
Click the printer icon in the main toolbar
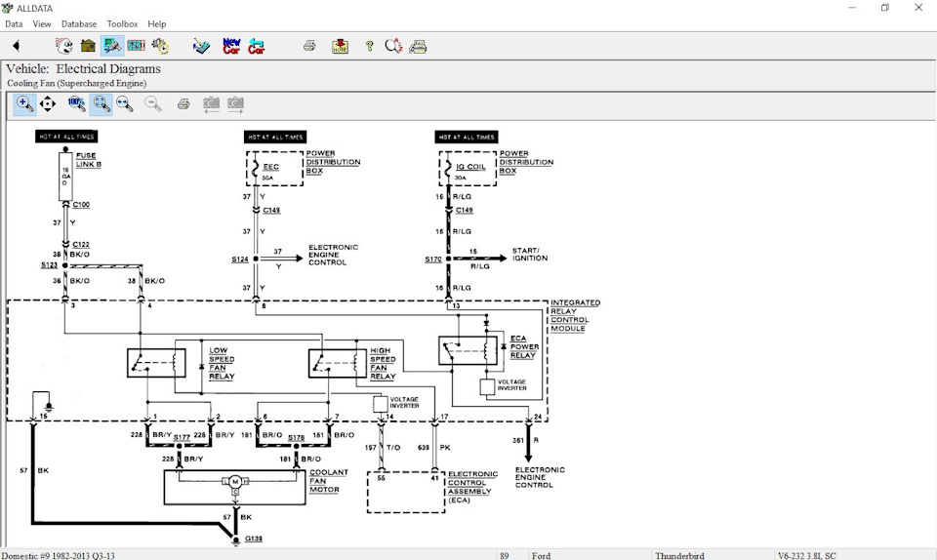tap(309, 46)
